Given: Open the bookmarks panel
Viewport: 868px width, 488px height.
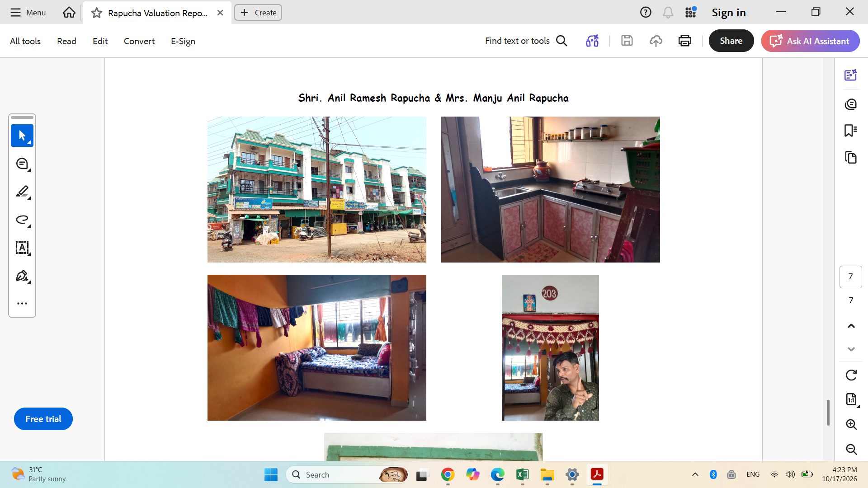Looking at the screenshot, I should click(851, 131).
